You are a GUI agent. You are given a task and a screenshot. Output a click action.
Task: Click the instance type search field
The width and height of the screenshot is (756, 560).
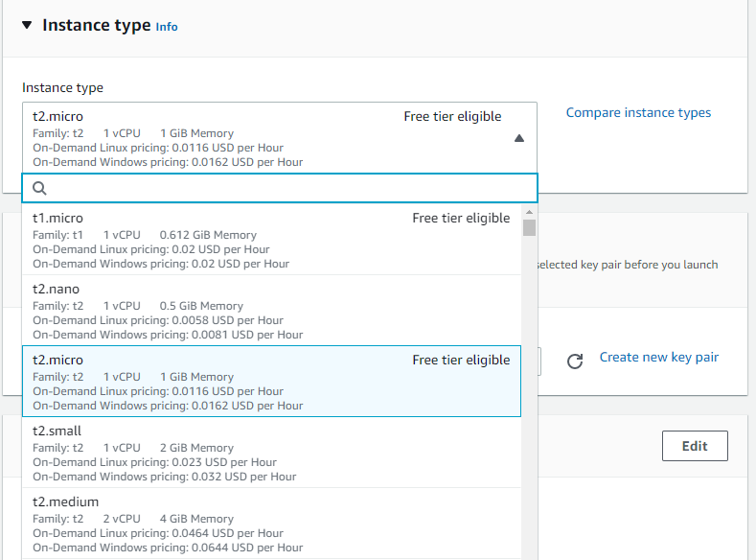(287, 188)
